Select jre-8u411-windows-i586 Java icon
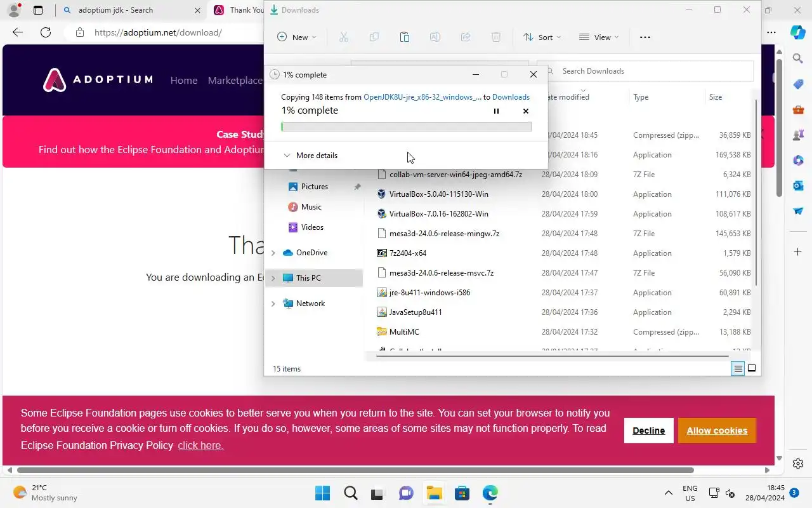The image size is (812, 508). (x=382, y=293)
